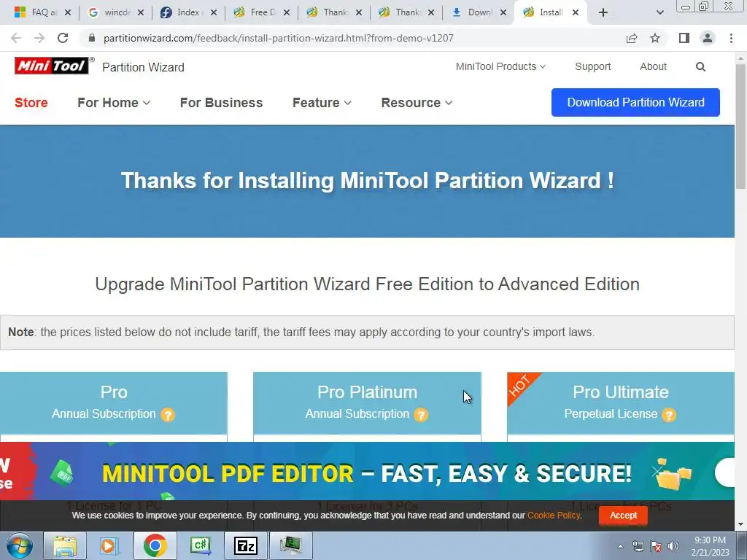Show hidden tray icons arrow

(x=620, y=546)
